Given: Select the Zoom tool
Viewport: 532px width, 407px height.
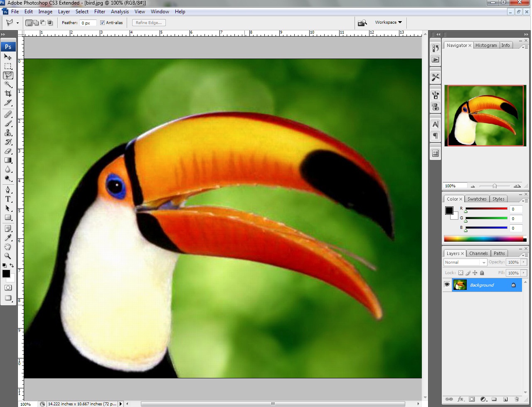Looking at the screenshot, I should [8, 256].
